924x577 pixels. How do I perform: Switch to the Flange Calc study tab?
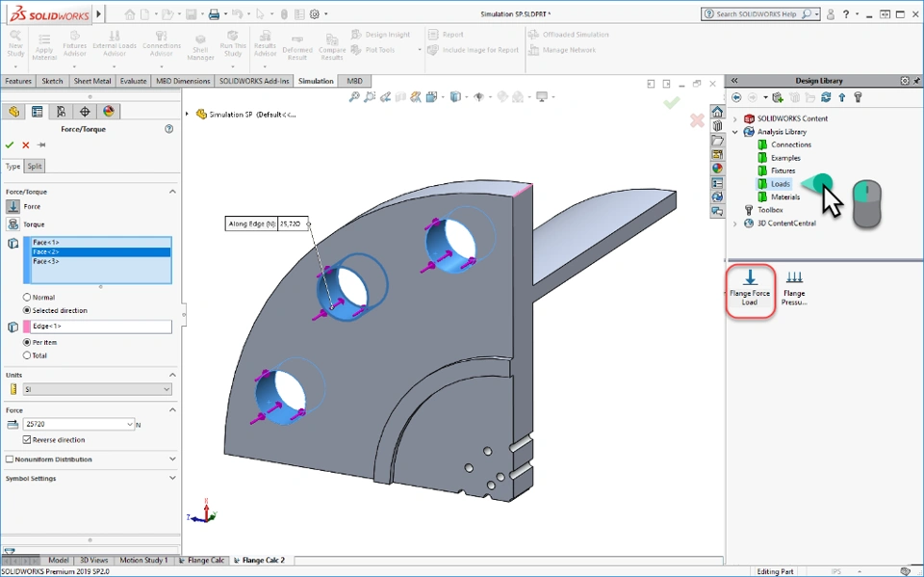(201, 560)
